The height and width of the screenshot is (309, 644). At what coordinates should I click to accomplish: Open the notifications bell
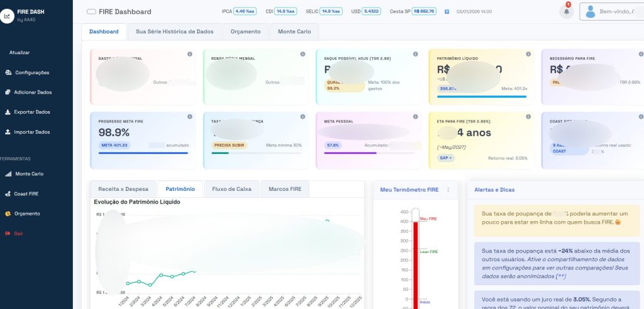tap(566, 12)
